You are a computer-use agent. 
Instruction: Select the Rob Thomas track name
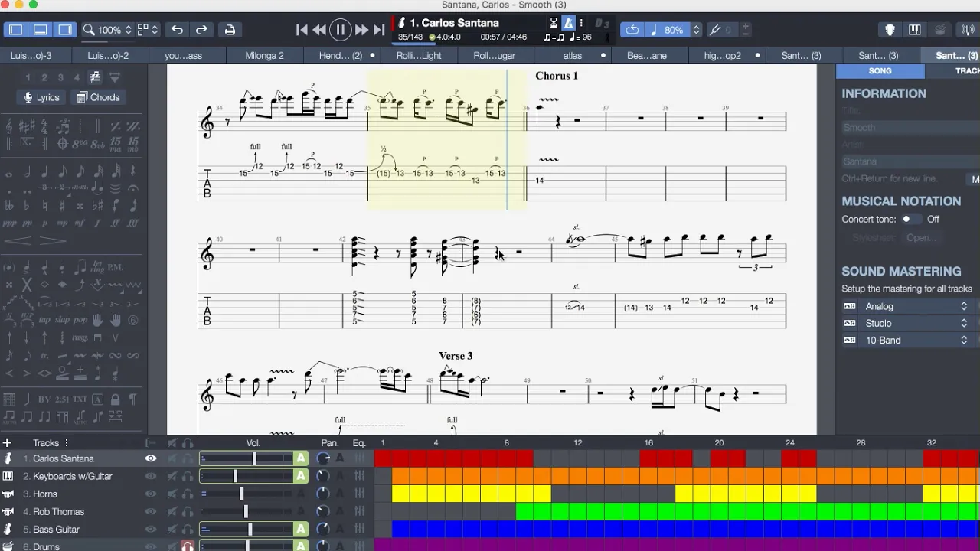[x=58, y=511]
